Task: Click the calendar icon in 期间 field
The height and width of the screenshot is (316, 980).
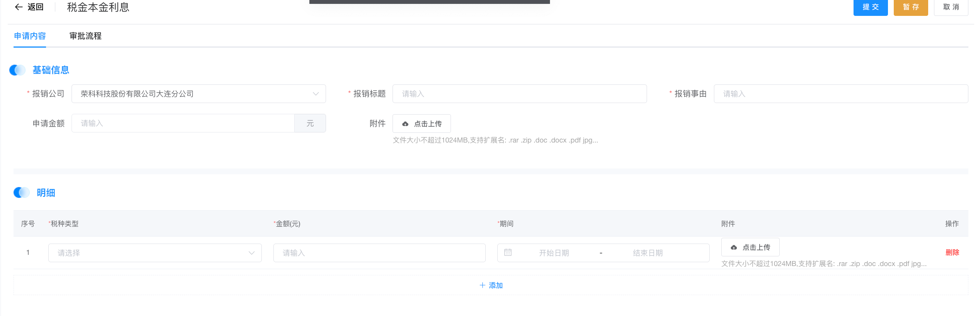Action: [508, 252]
